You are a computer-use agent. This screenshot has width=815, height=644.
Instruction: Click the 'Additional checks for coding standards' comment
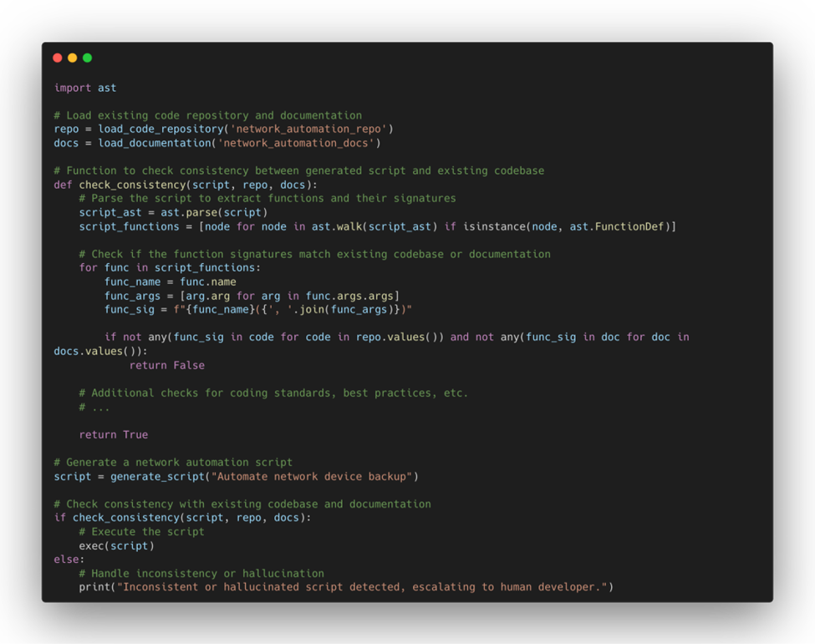point(273,393)
